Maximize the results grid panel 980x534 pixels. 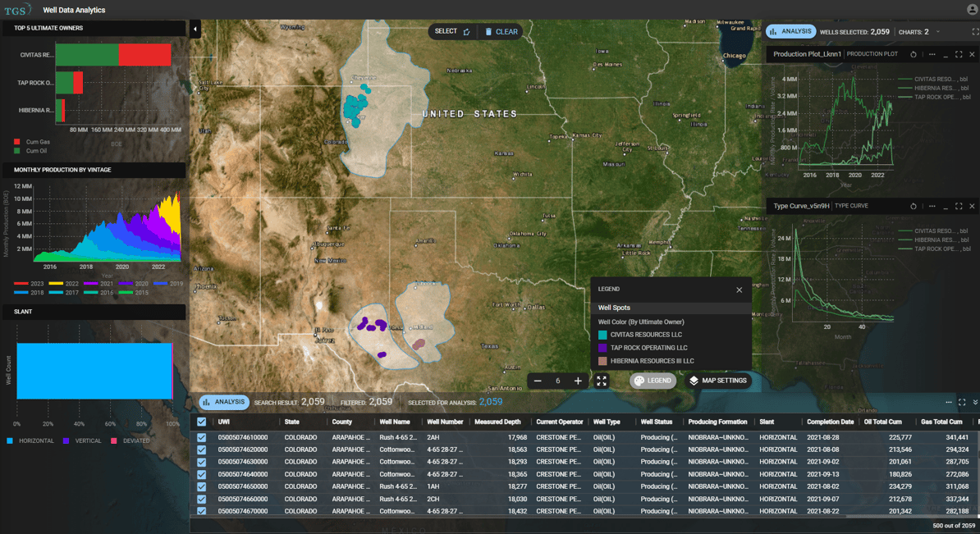click(x=962, y=402)
